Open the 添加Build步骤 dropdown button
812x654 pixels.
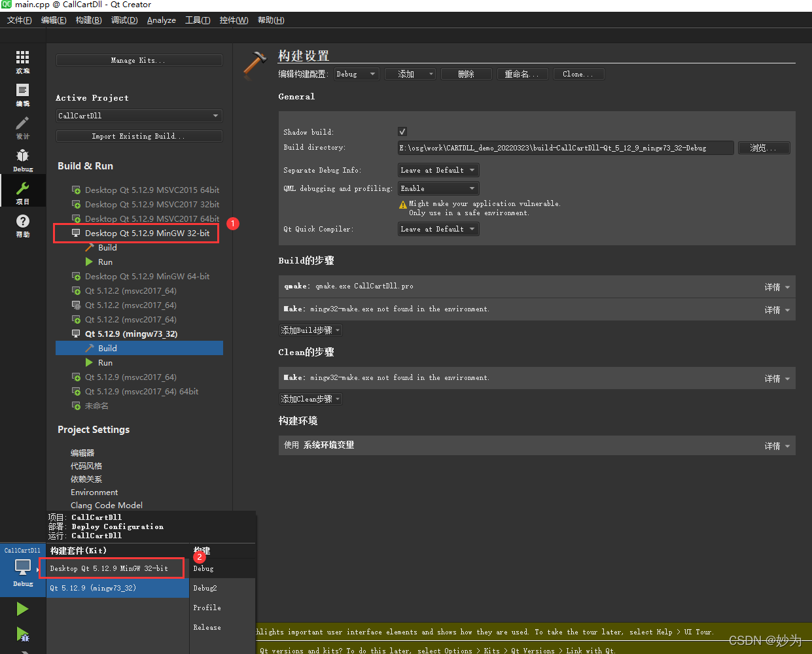311,330
